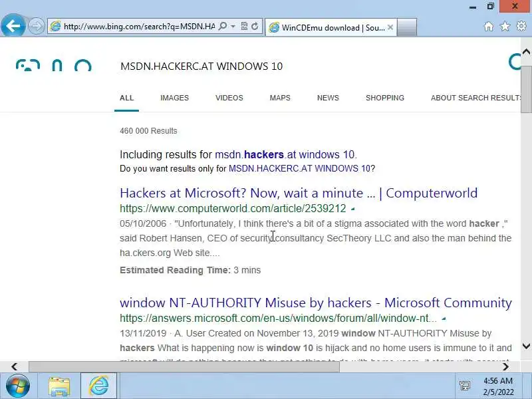Screen dimensions: 532x399
Task: Expand the arrow beside answers.microsoft.com URL
Action: [444, 319]
